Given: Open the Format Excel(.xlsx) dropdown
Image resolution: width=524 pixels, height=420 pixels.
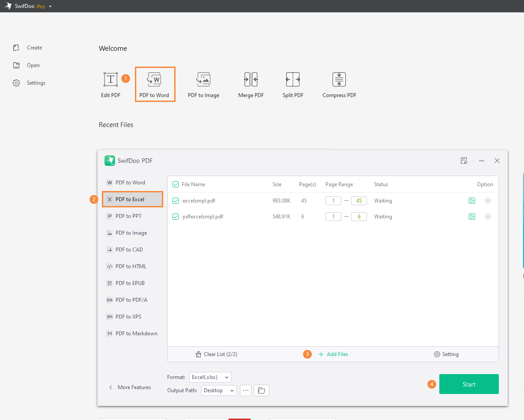Looking at the screenshot, I should coord(210,377).
